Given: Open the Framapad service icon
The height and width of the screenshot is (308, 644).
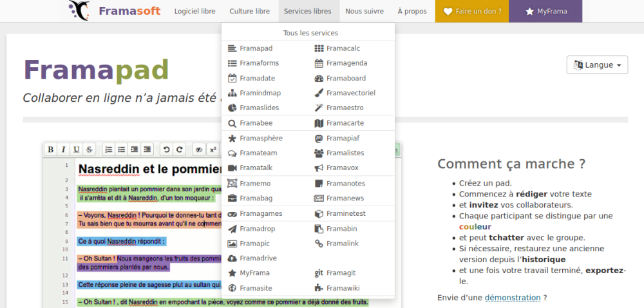Looking at the screenshot, I should pyautogui.click(x=232, y=48).
